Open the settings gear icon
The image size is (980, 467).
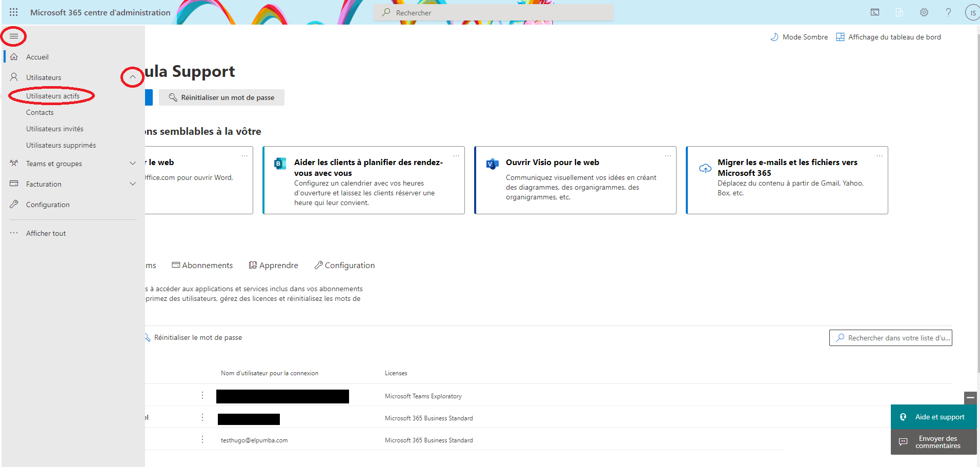(x=924, y=12)
